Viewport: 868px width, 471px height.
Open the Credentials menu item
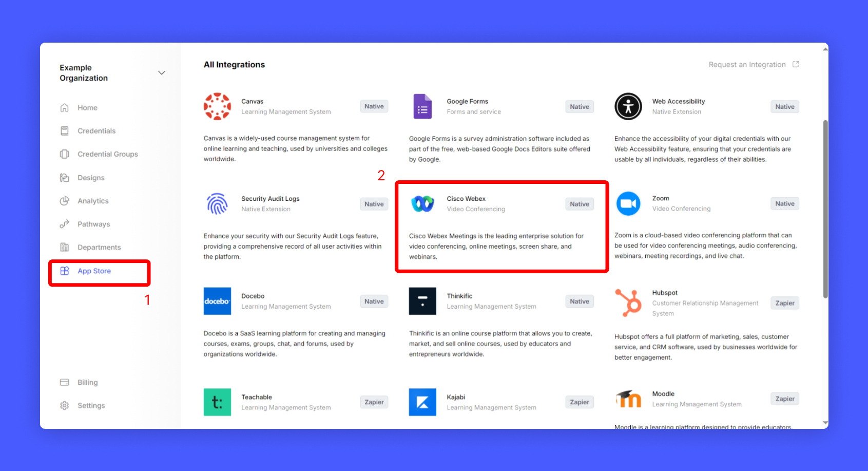click(97, 131)
